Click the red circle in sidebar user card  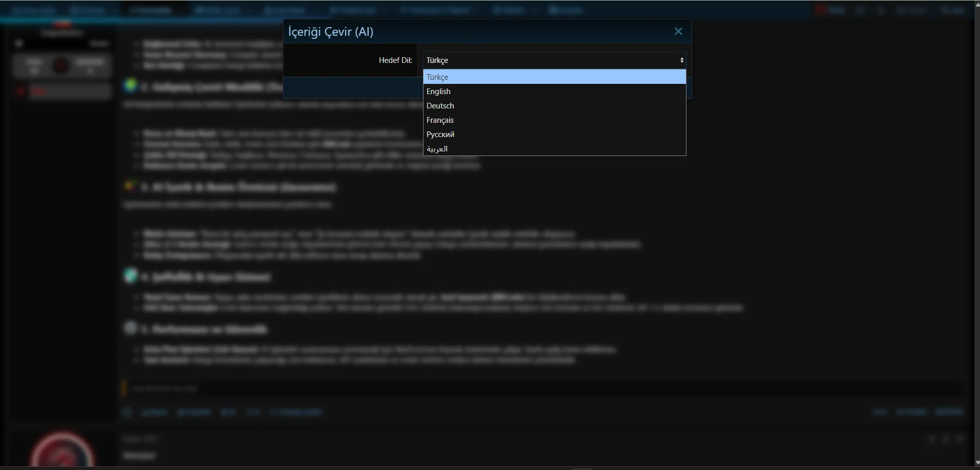(x=61, y=66)
